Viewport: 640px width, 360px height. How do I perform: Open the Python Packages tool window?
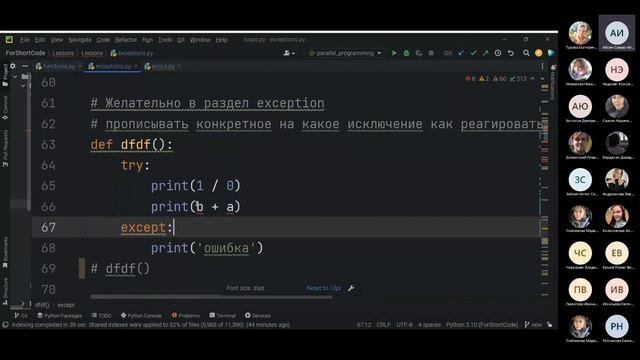pos(60,316)
